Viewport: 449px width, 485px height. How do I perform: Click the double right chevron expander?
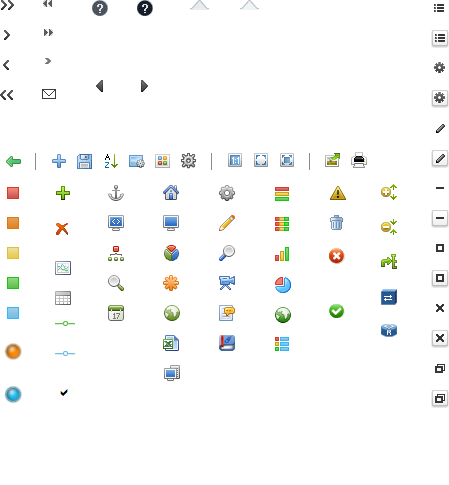pos(7,5)
